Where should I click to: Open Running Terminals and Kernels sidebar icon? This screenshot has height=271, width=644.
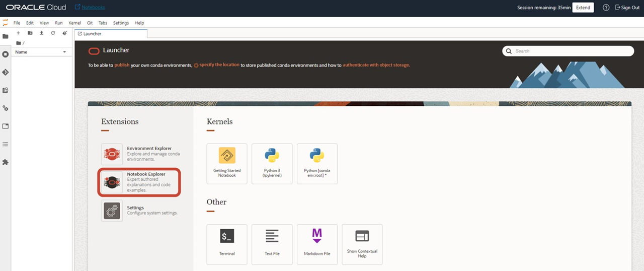(6, 54)
